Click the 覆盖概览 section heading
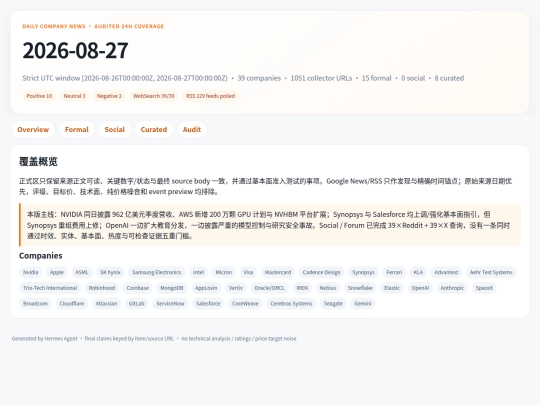540x405 pixels. (38, 161)
